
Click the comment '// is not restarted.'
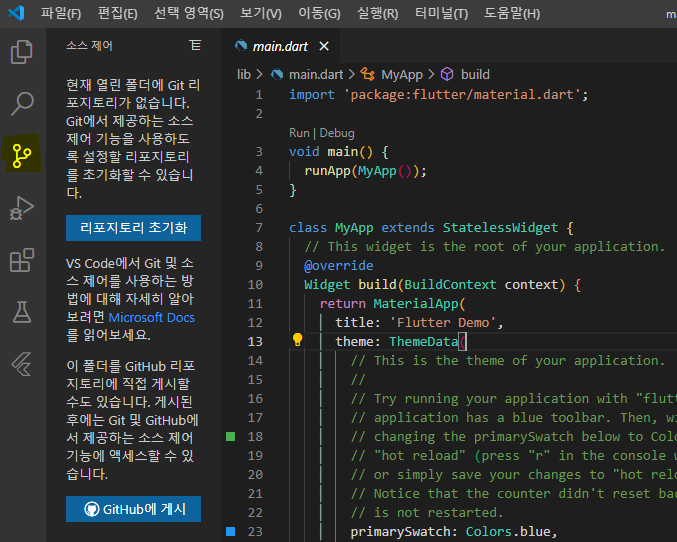tap(427, 513)
